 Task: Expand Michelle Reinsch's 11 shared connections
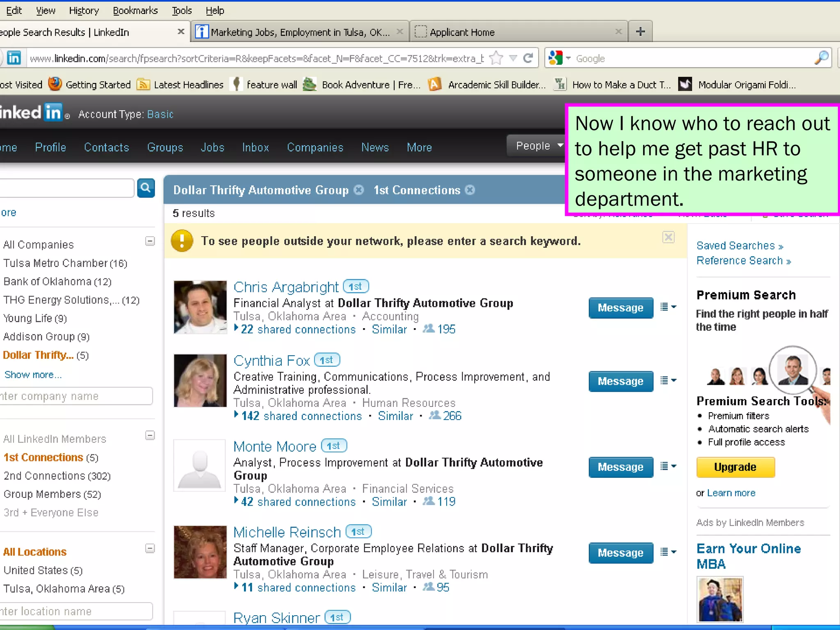coord(295,587)
